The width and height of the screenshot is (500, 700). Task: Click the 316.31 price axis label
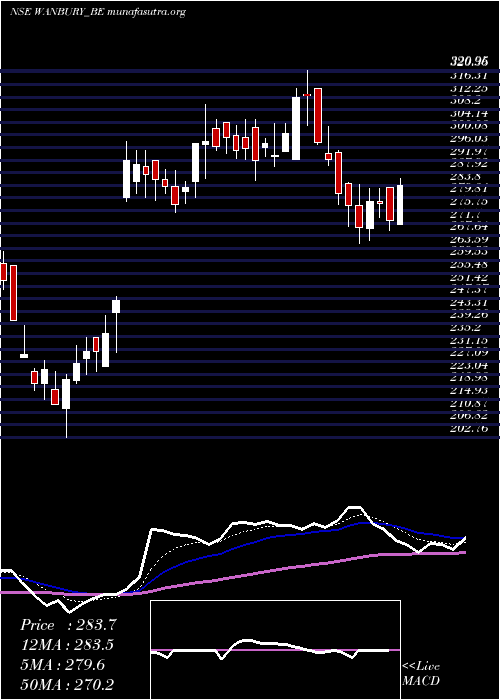[x=468, y=76]
